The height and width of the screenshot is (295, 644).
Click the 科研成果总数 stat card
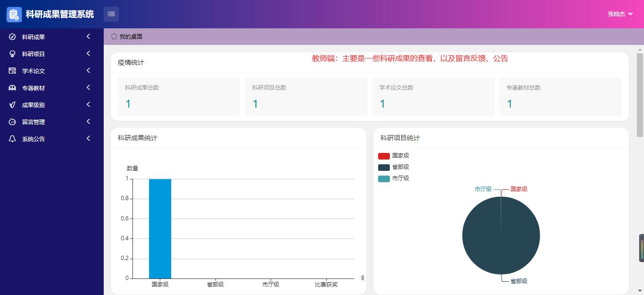tap(179, 97)
